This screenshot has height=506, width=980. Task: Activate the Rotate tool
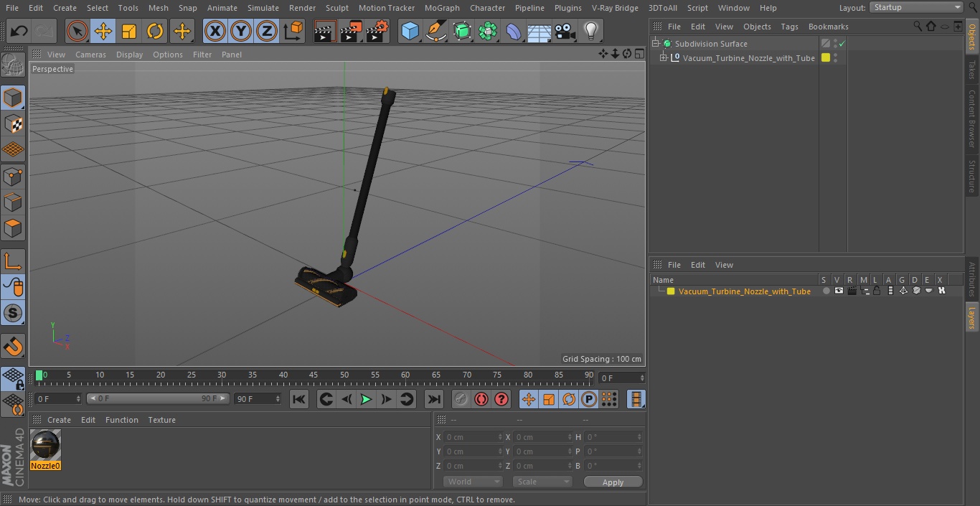[x=155, y=32]
